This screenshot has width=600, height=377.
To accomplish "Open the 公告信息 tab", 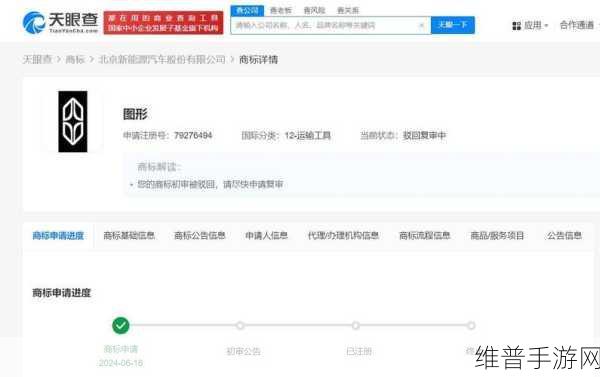I will click(x=564, y=236).
